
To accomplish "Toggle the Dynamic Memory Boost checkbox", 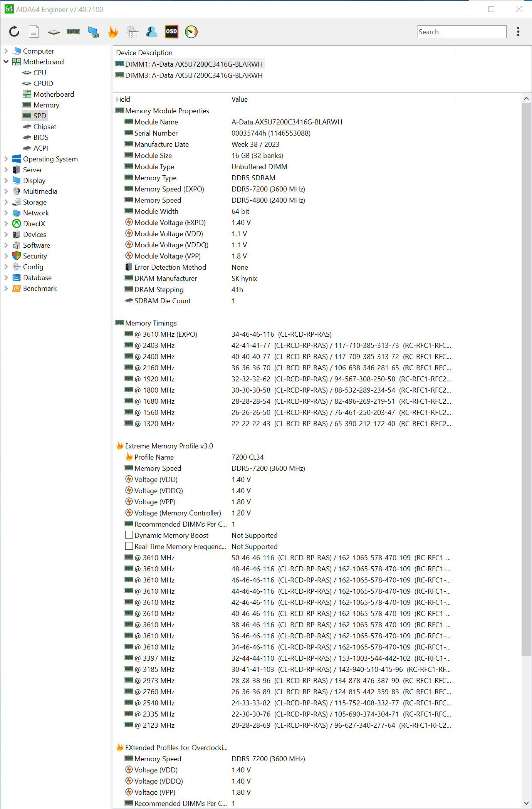I will [x=129, y=535].
